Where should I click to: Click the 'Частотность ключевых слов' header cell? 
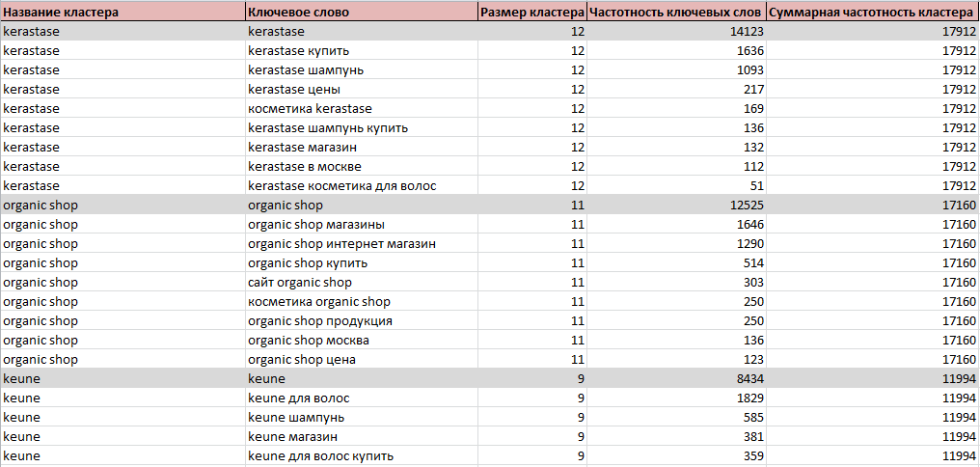[x=676, y=12]
